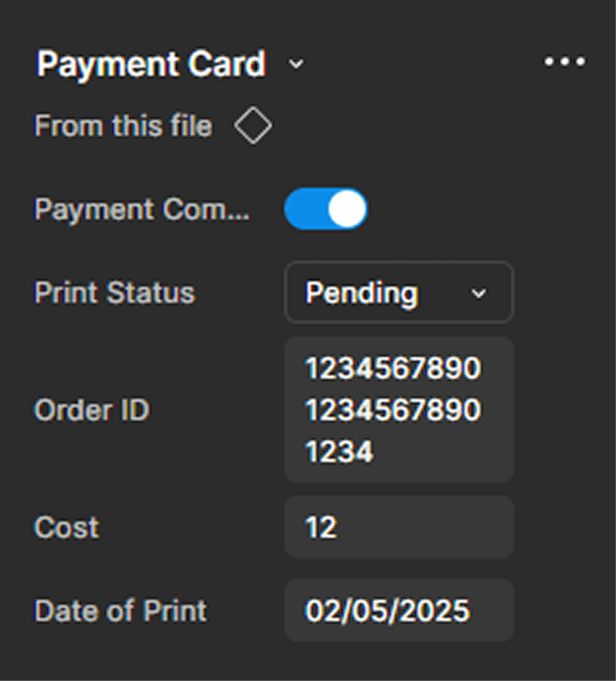Click the chevron arrow inside Pending dropdown
Screen dimensions: 616x681
click(479, 294)
